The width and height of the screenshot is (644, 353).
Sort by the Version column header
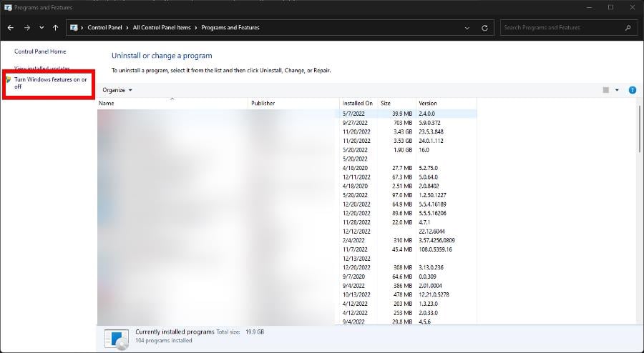[x=447, y=103]
